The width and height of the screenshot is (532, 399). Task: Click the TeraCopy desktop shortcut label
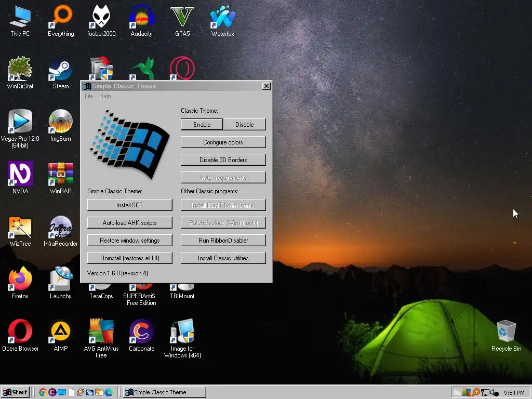click(101, 296)
